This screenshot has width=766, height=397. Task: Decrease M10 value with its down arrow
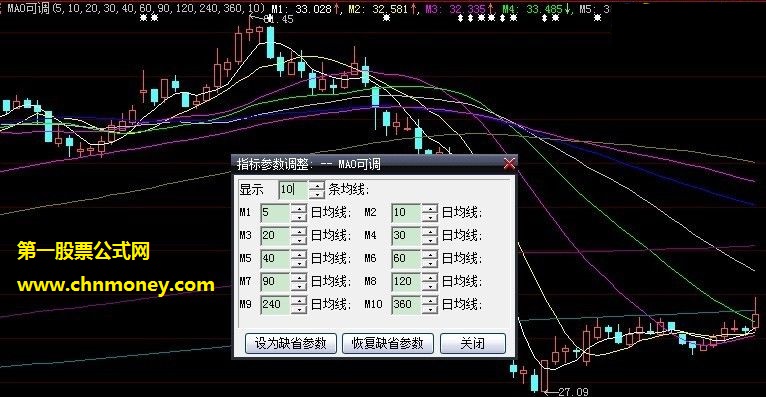click(x=430, y=309)
